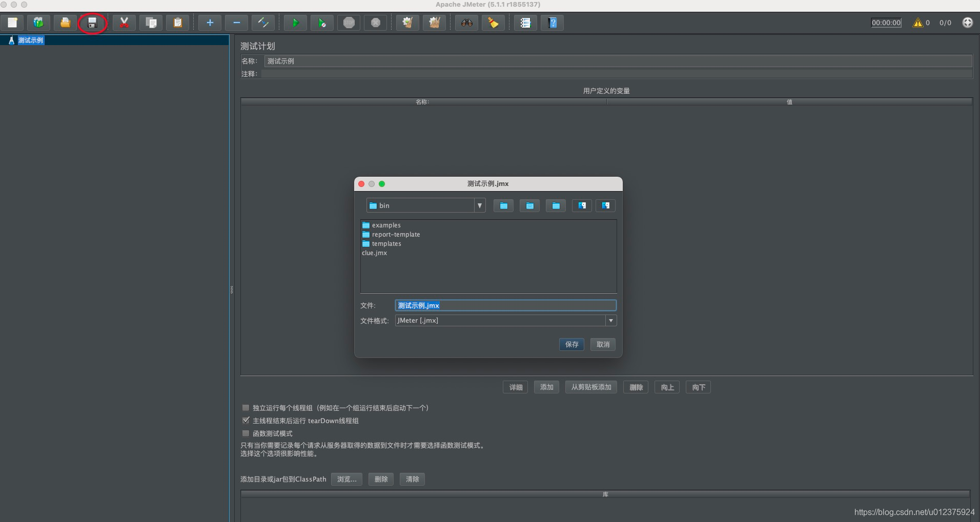
Task: Click the Copy toolbar icon
Action: [151, 23]
